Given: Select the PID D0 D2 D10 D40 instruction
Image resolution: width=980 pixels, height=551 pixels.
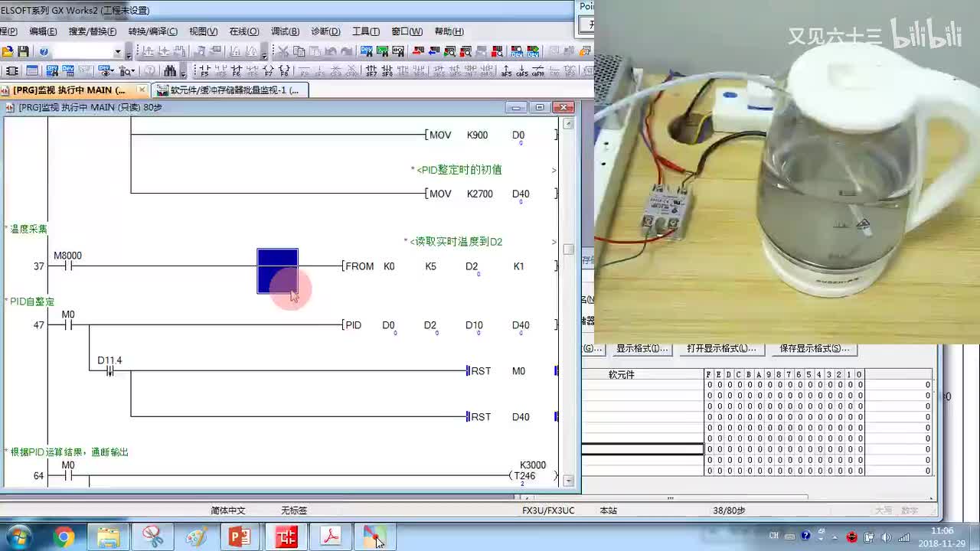Looking at the screenshot, I should click(449, 325).
